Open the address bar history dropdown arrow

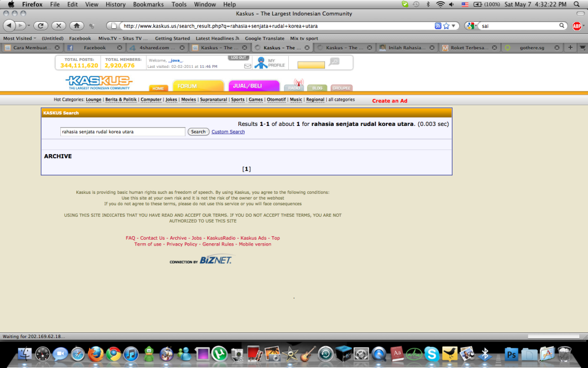[x=454, y=26]
